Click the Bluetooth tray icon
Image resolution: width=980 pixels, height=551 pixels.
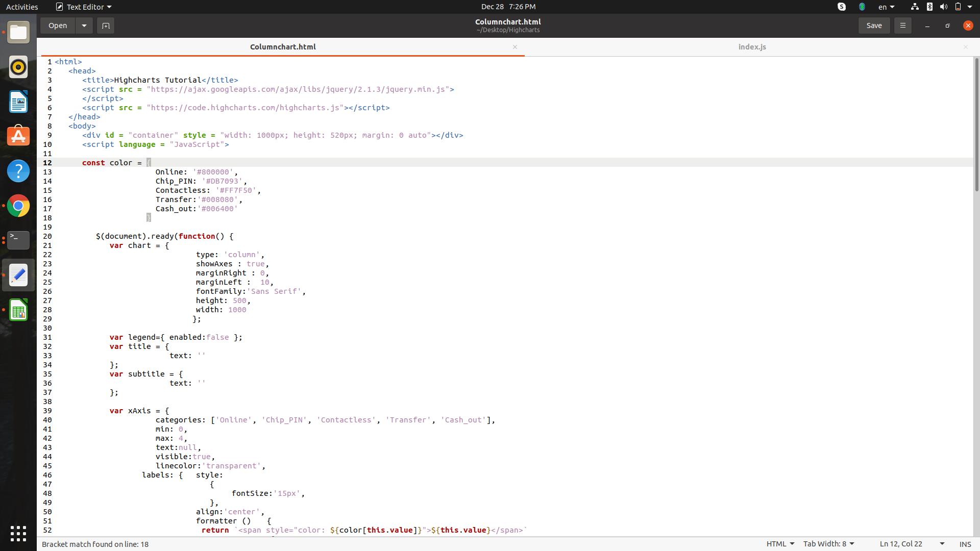[929, 7]
